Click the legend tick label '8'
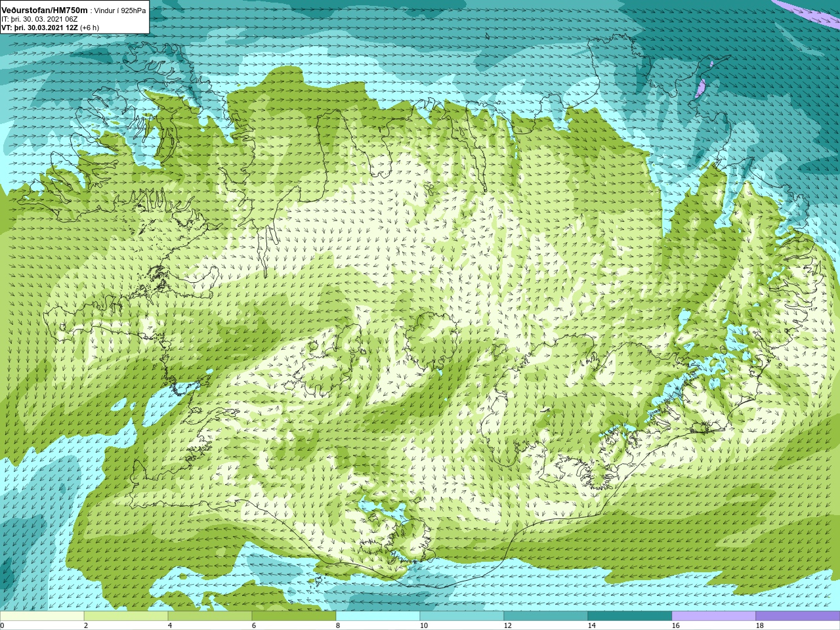This screenshot has height=630, width=840. 338,625
